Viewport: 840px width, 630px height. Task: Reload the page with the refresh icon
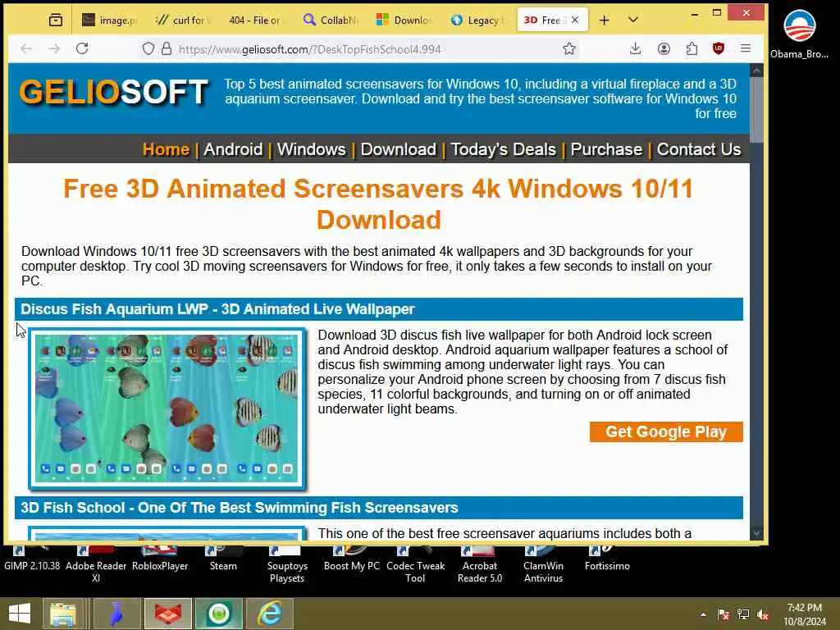pyautogui.click(x=82, y=48)
